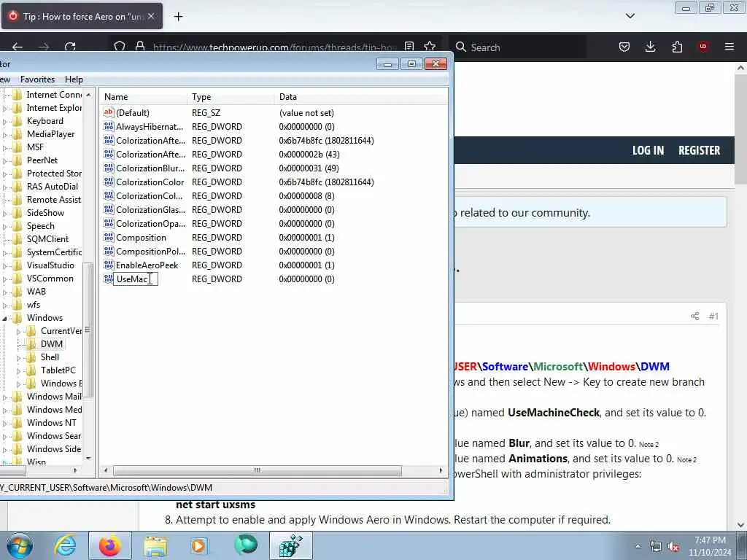Click the LOG IN link
This screenshot has width=747, height=560.
click(x=648, y=150)
